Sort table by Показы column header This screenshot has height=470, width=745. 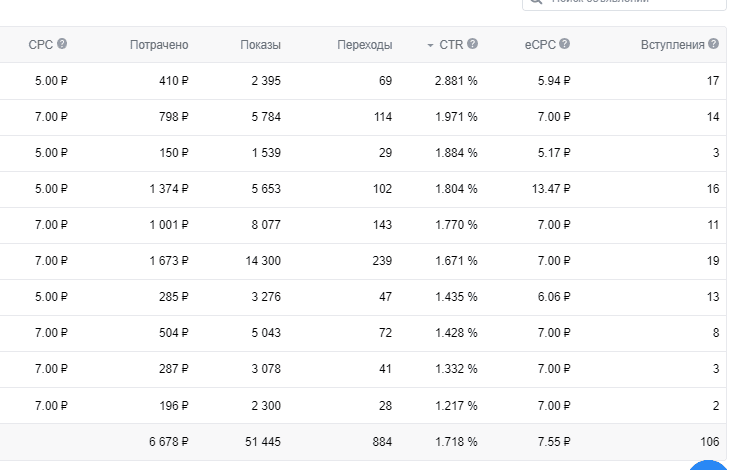pos(260,45)
